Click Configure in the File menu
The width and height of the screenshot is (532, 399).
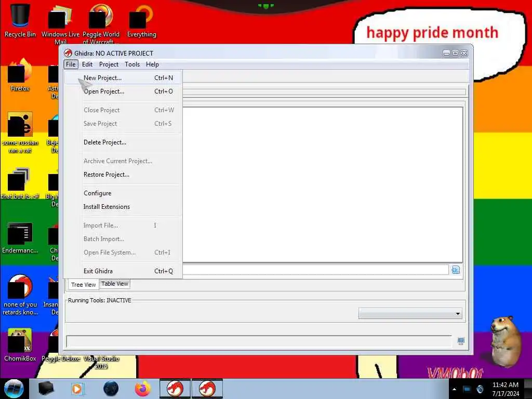click(x=123, y=193)
